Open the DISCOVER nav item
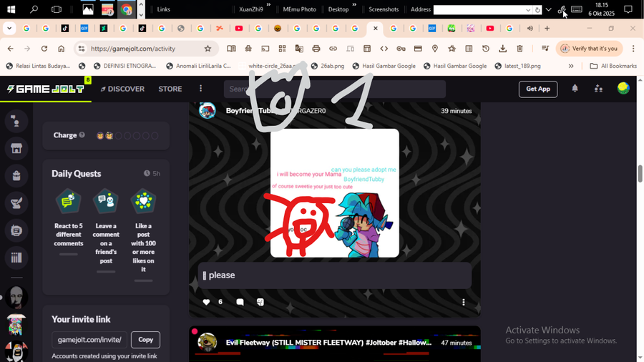The width and height of the screenshot is (644, 362). (x=122, y=89)
